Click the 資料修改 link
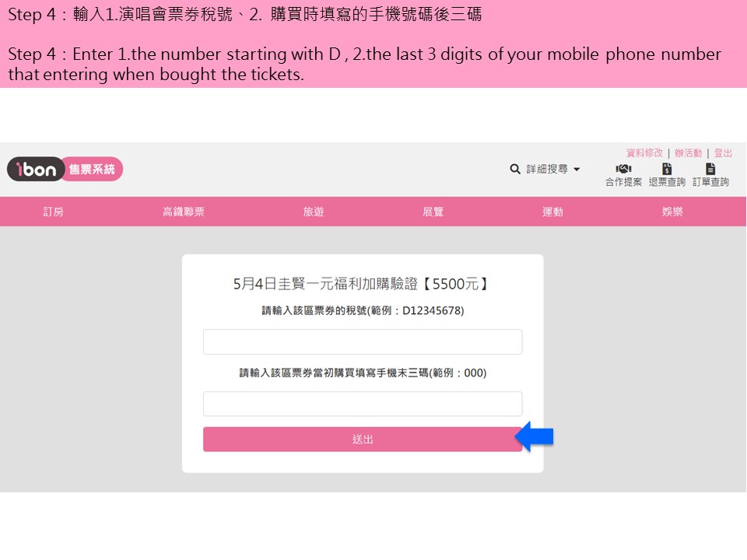The height and width of the screenshot is (560, 747). point(644,153)
